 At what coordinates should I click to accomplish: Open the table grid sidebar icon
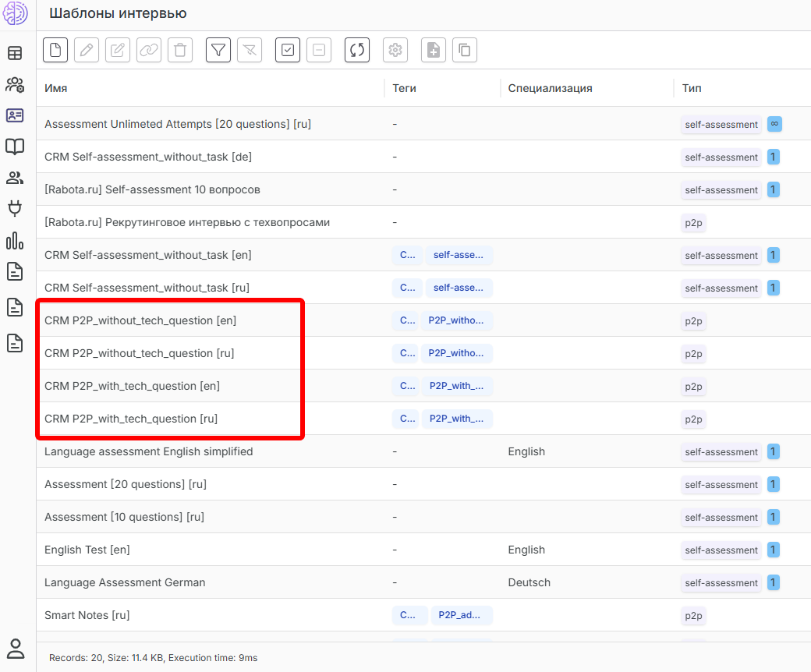pos(15,53)
